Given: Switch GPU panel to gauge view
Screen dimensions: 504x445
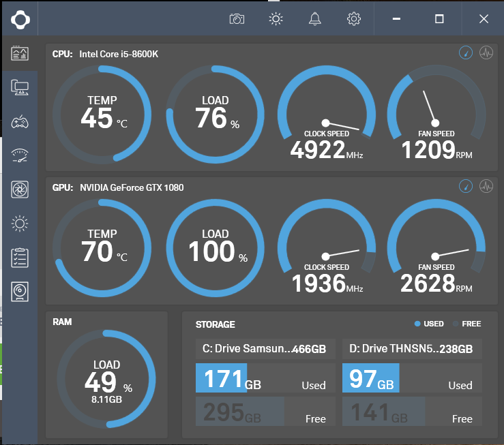Looking at the screenshot, I should [466, 186].
